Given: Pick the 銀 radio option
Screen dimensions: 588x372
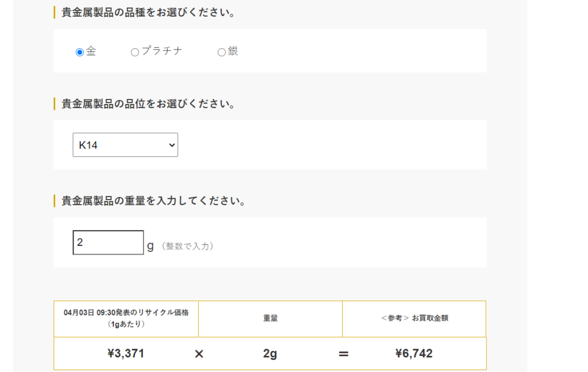Looking at the screenshot, I should [222, 52].
